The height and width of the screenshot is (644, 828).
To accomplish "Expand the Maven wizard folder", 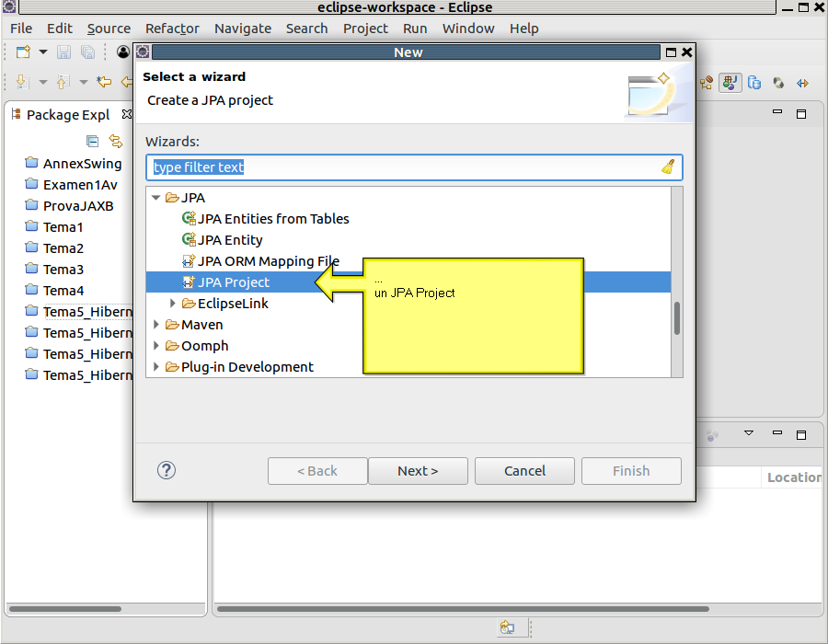I will pyautogui.click(x=155, y=324).
